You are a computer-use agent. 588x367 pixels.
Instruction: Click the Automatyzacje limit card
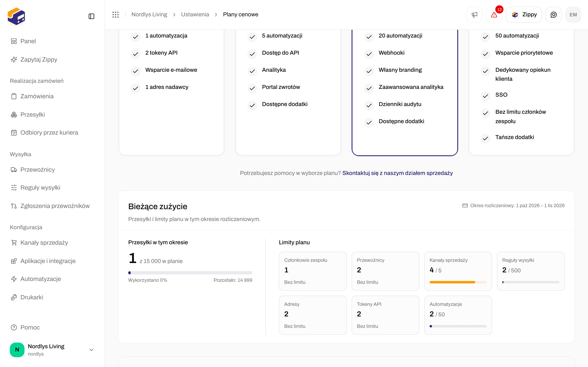(458, 315)
